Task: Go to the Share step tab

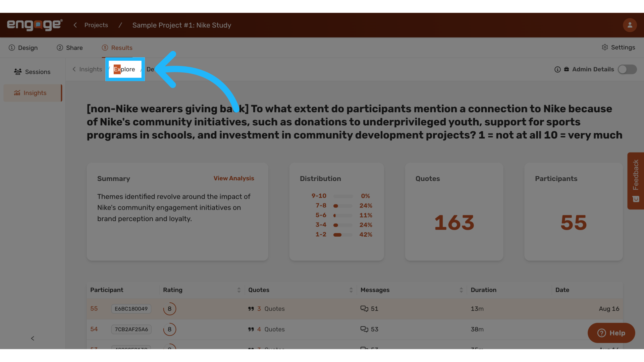Action: (70, 48)
